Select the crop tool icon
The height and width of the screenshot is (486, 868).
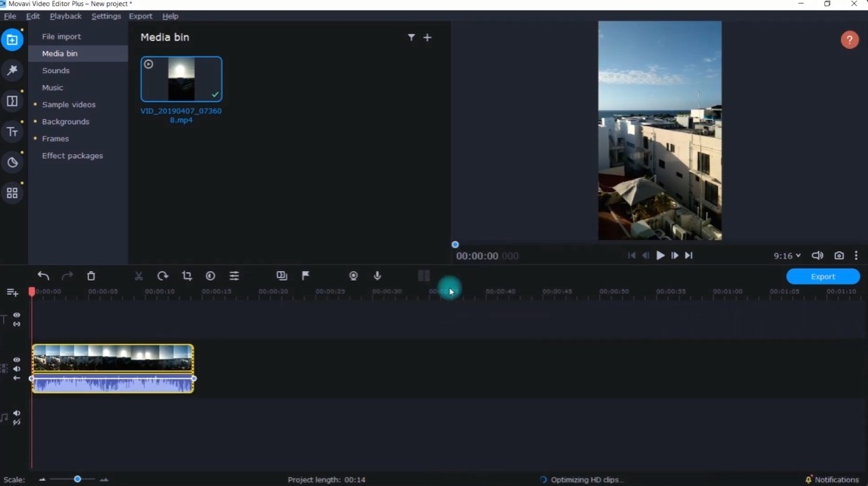pos(187,275)
